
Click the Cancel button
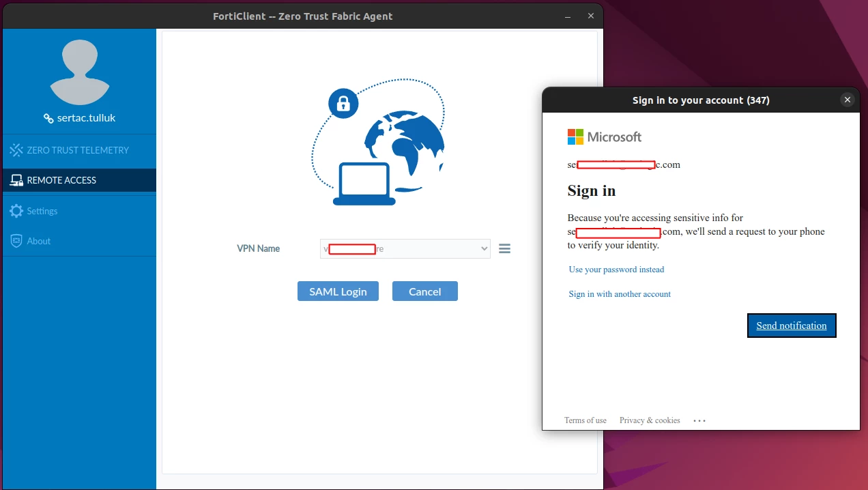pos(425,291)
